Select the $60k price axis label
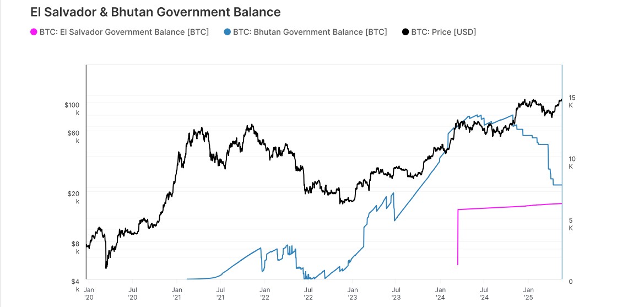Image resolution: width=644 pixels, height=307 pixels. click(x=73, y=137)
